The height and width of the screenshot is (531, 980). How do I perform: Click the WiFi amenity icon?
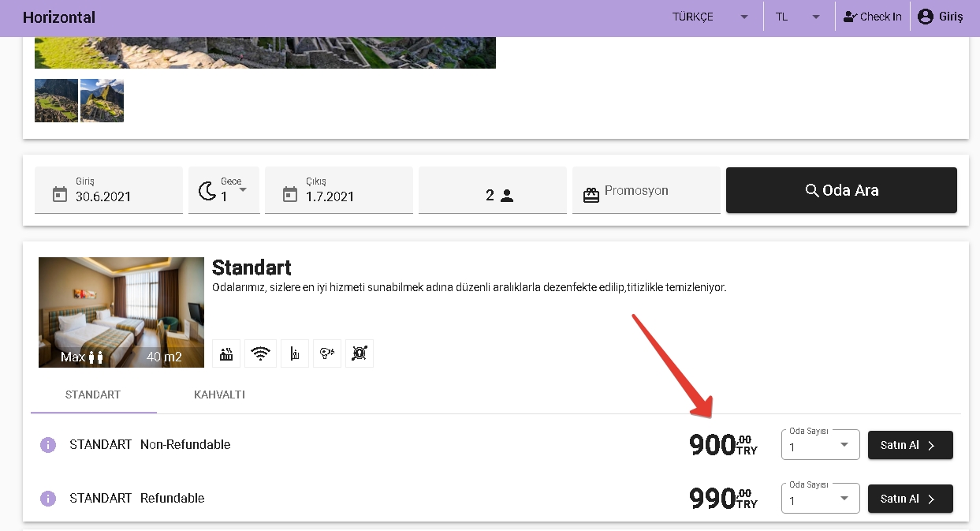coord(259,353)
